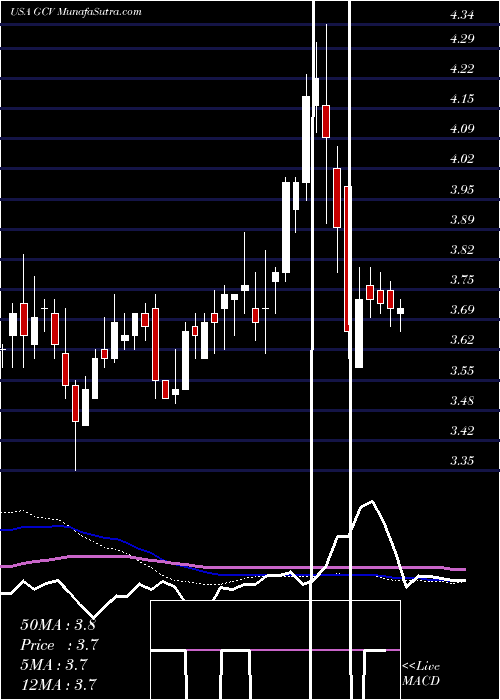Click the '50MA : 3.8' readout
Image resolution: width=500 pixels, height=700 pixels.
(58, 625)
